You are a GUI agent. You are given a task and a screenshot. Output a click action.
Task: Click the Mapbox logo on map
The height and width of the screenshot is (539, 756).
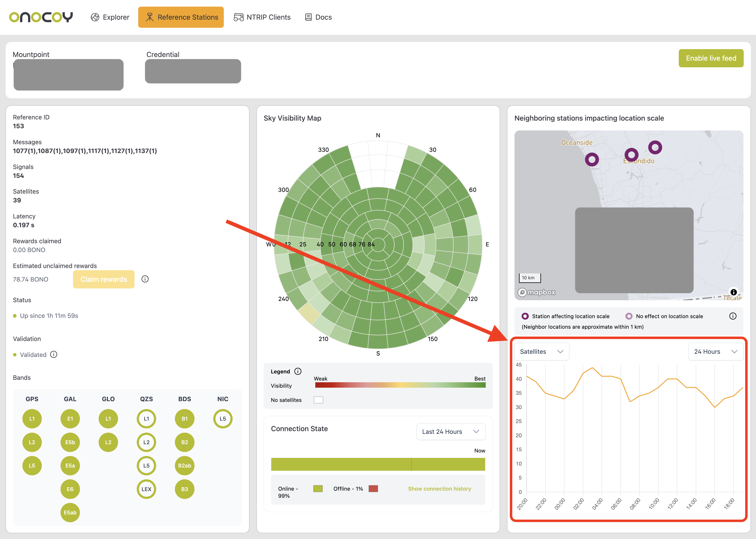coord(537,292)
